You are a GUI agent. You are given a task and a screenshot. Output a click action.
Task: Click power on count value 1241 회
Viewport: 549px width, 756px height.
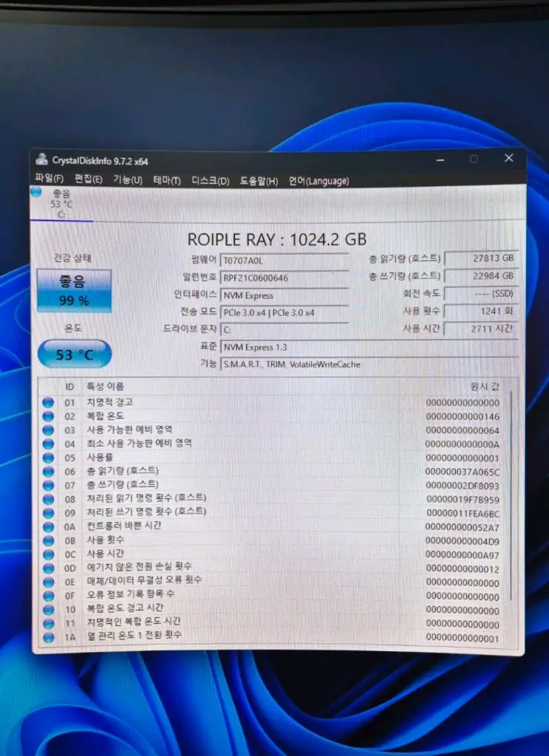(x=481, y=311)
